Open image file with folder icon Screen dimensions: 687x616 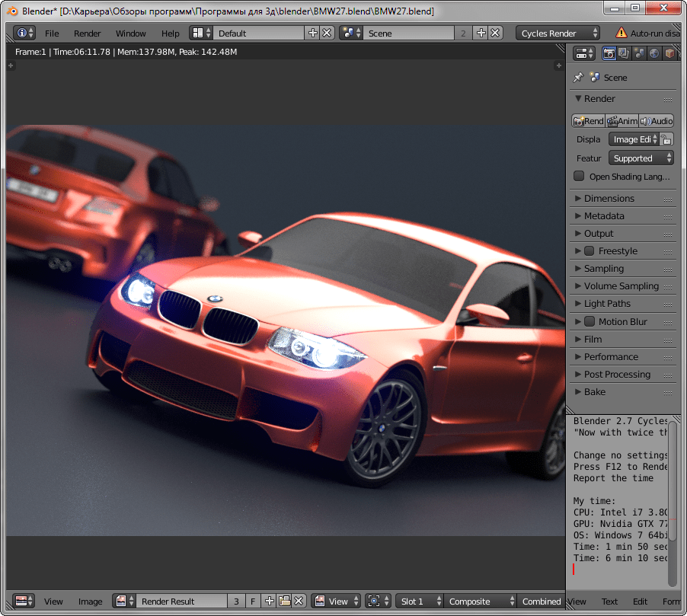284,602
